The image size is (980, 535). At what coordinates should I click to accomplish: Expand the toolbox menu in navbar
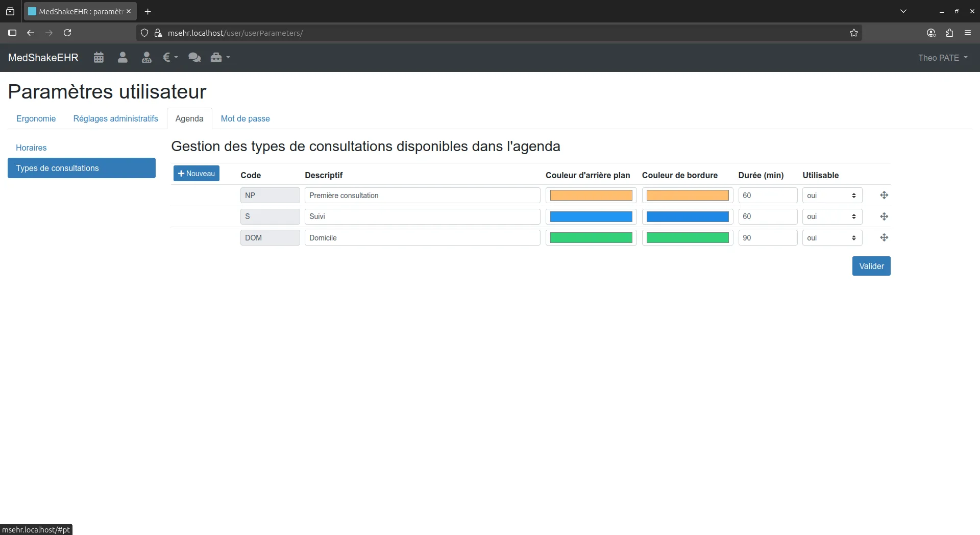tap(220, 58)
